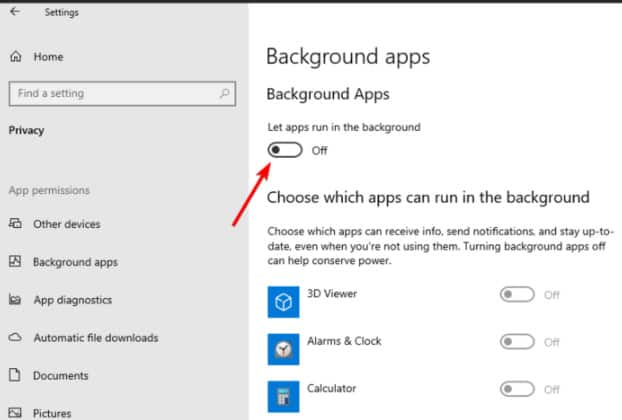Click the Alarms & Clock app icon
Viewport: 622px width, 420px height.
(283, 348)
